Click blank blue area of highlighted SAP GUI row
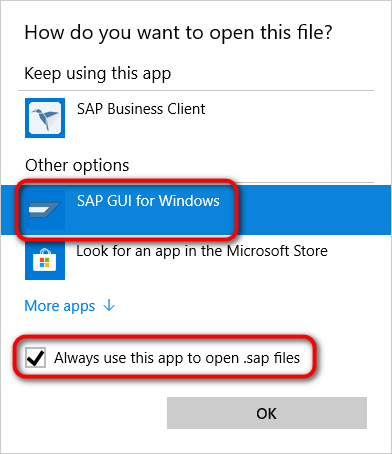 pyautogui.click(x=313, y=210)
